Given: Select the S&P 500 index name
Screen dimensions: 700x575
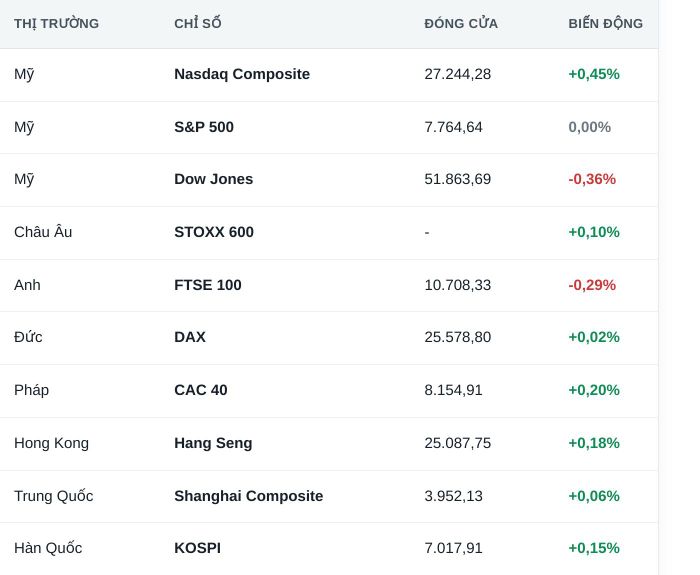Looking at the screenshot, I should [x=204, y=127].
